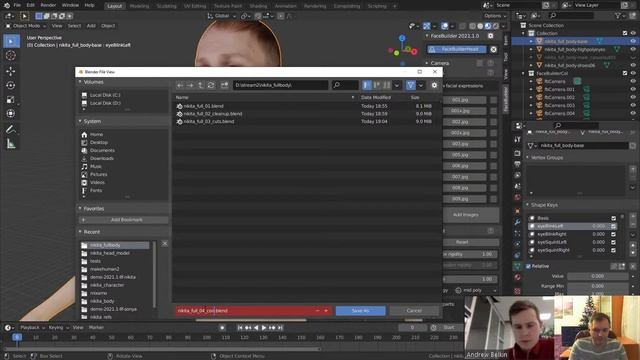
Task: Remove FaceBuilderHead with the X icon
Action: coord(493,49)
